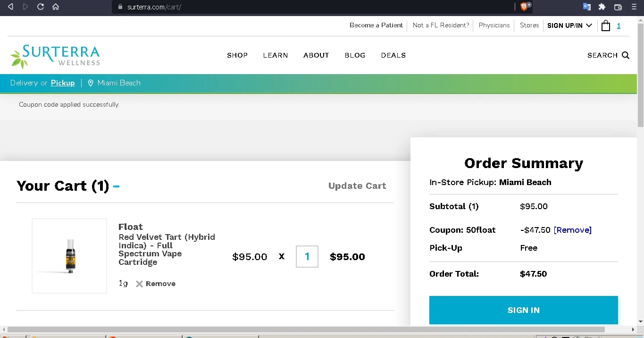Click the Surterra Wellness logo

pos(56,56)
